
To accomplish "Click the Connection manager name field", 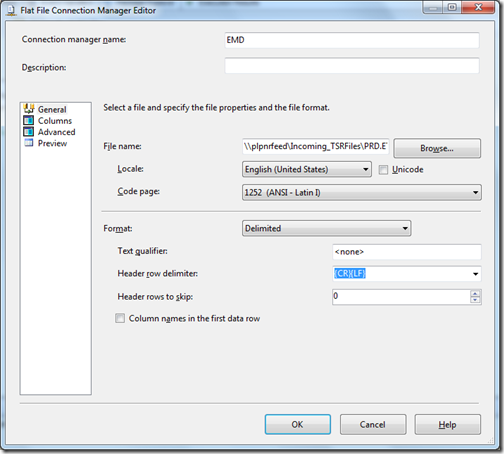I will point(352,40).
